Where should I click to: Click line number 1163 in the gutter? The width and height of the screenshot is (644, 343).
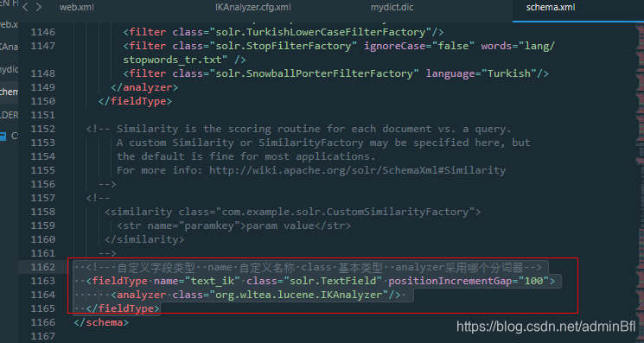pos(42,281)
